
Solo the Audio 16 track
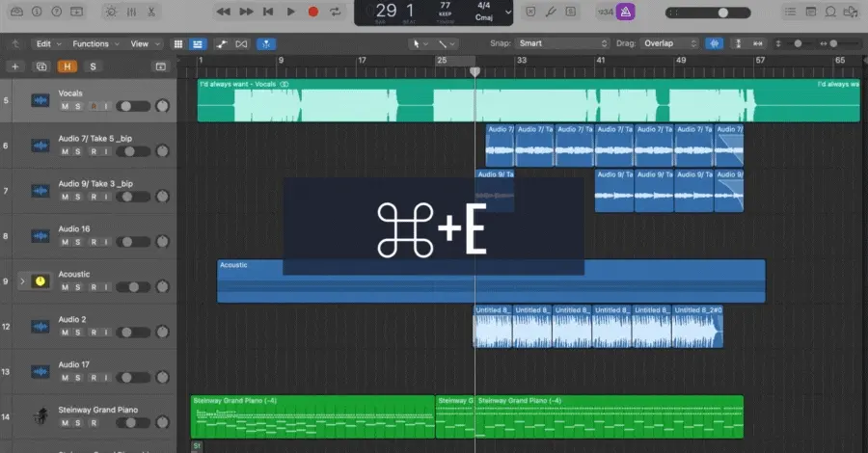pos(78,242)
